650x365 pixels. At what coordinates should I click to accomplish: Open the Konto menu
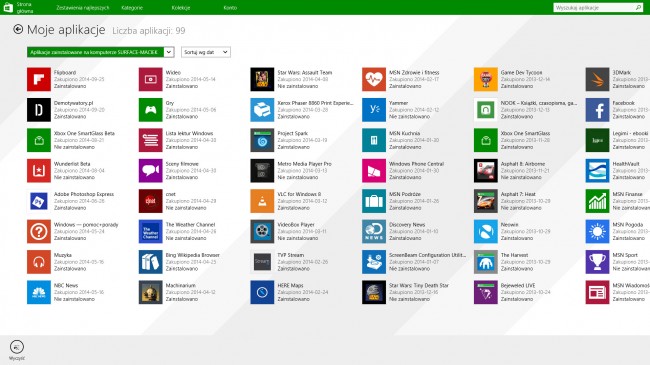tap(230, 8)
